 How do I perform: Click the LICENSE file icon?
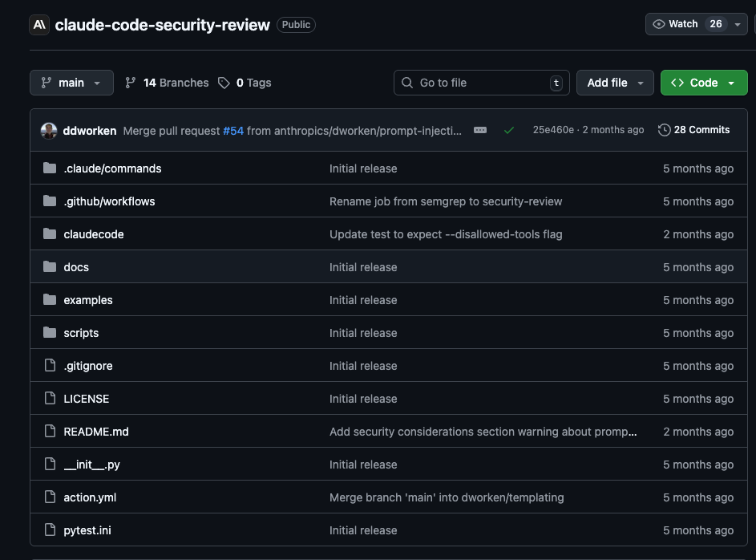[x=50, y=399]
